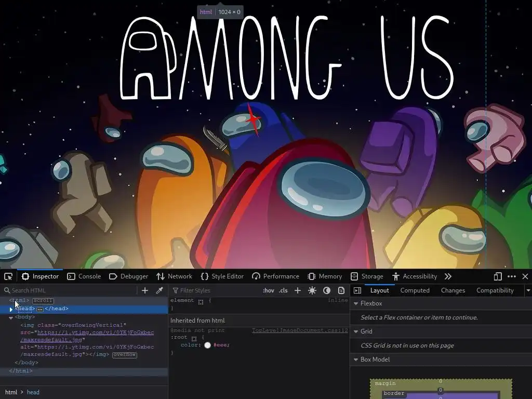Toggle light color scheme simulation
Viewport: 532px width, 399px height.
click(x=312, y=290)
